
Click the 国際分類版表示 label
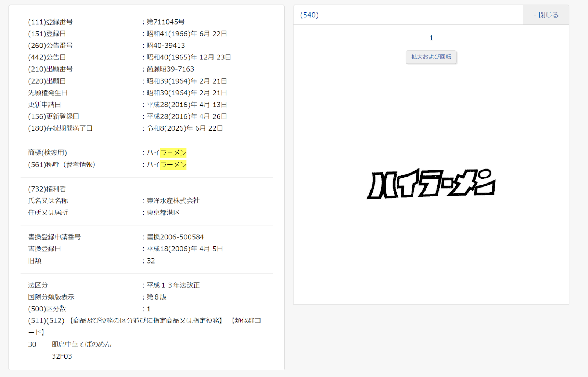51,297
